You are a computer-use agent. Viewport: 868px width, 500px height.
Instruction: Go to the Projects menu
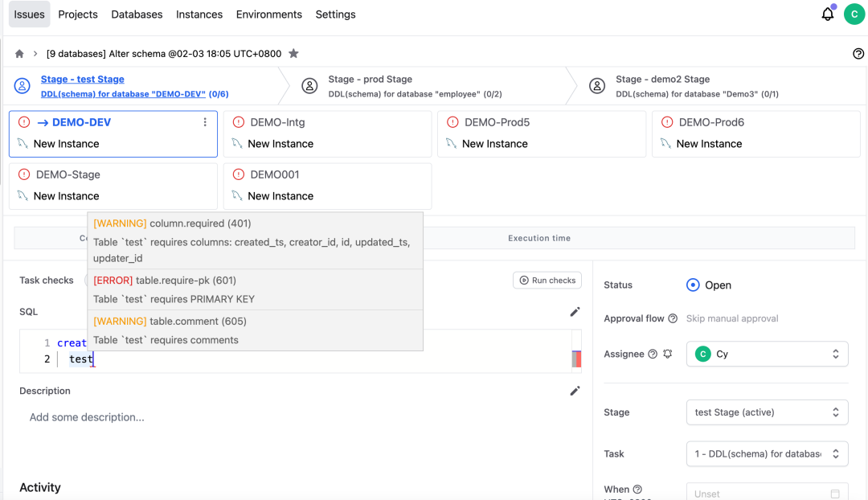(78, 14)
